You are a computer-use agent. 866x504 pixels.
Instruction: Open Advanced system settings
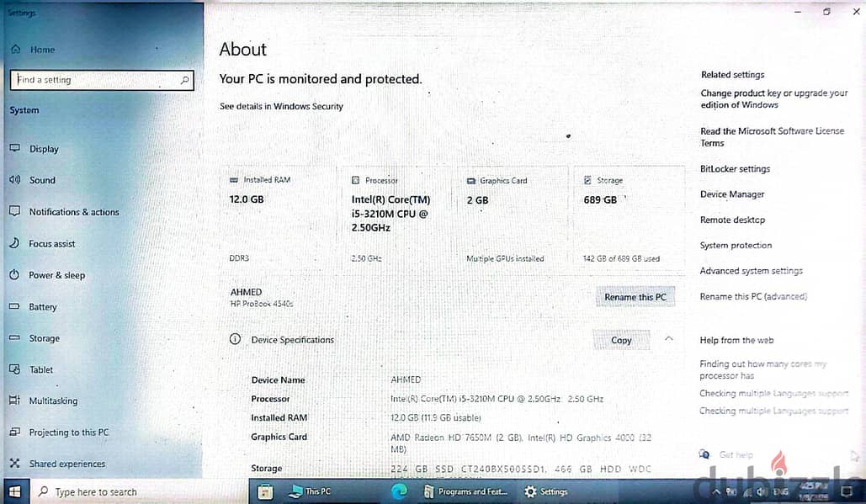(x=751, y=271)
